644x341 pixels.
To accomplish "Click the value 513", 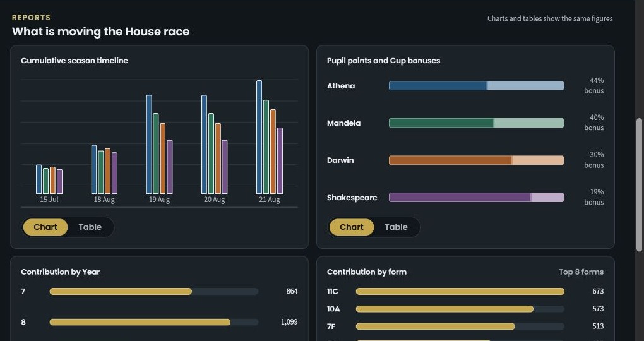I will pyautogui.click(x=598, y=326).
